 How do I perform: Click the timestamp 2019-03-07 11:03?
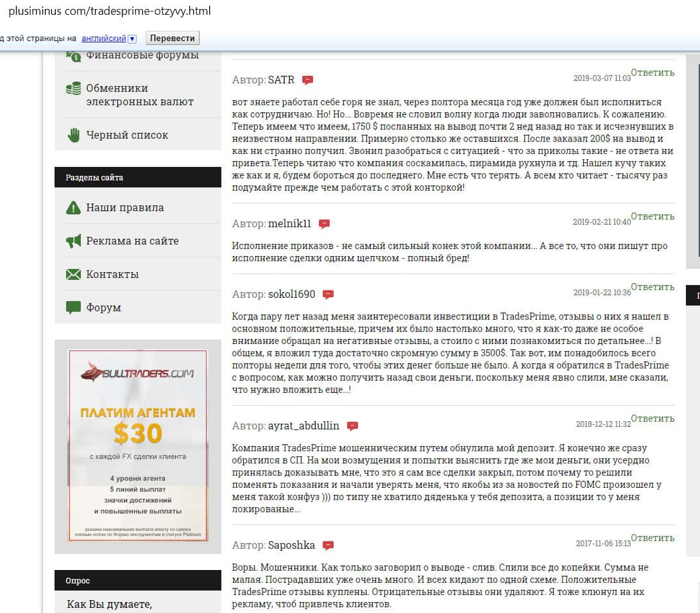602,78
